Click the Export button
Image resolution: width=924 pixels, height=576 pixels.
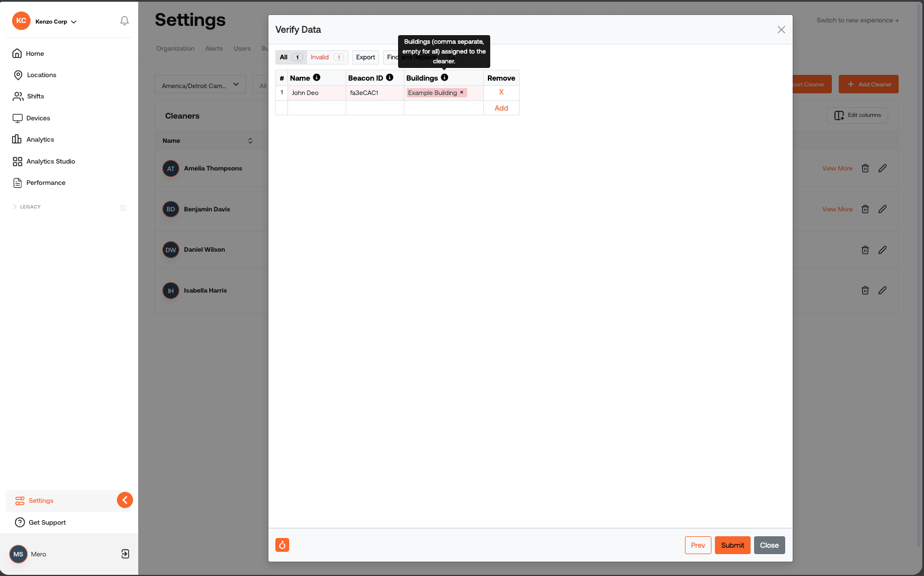click(365, 57)
